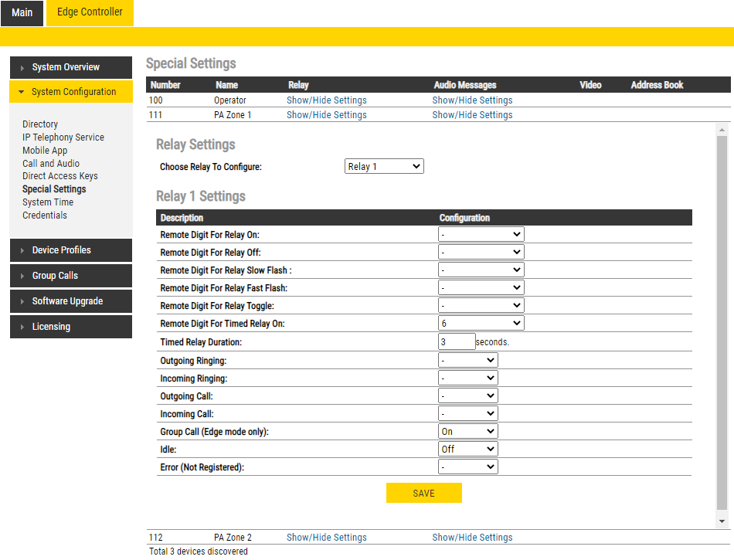Collapse the System Configuration section
Screen dimensions: 734x560
[x=70, y=92]
